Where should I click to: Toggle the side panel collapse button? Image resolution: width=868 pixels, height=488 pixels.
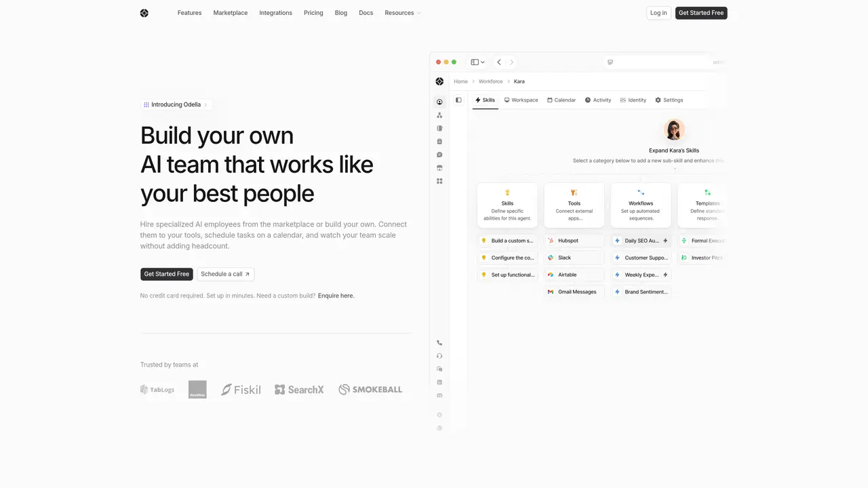pos(458,100)
